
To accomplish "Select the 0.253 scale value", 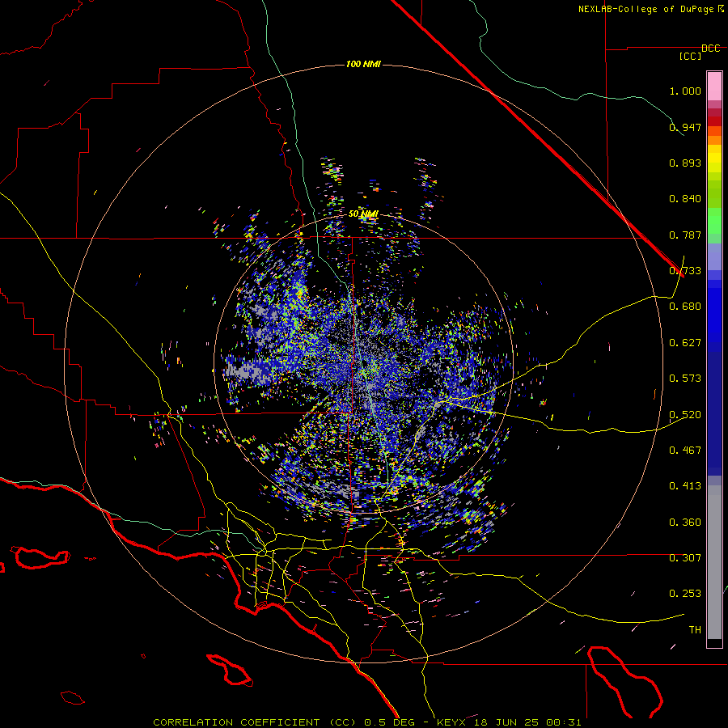I will (x=685, y=594).
